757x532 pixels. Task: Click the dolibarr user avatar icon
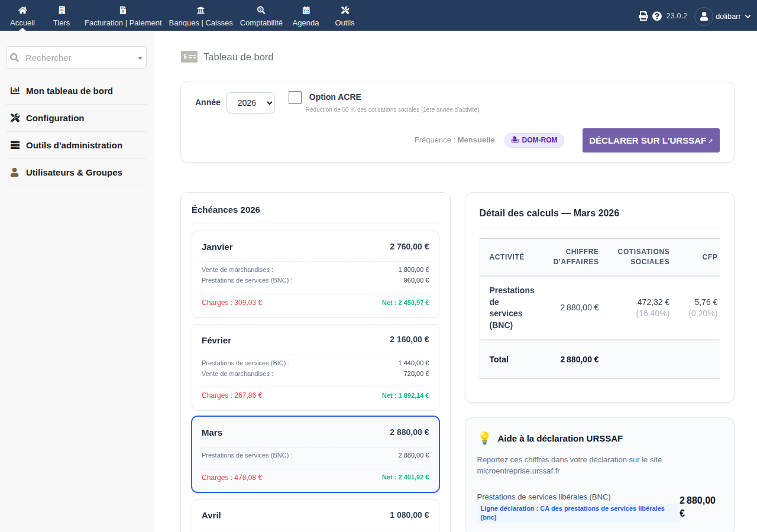click(x=704, y=17)
